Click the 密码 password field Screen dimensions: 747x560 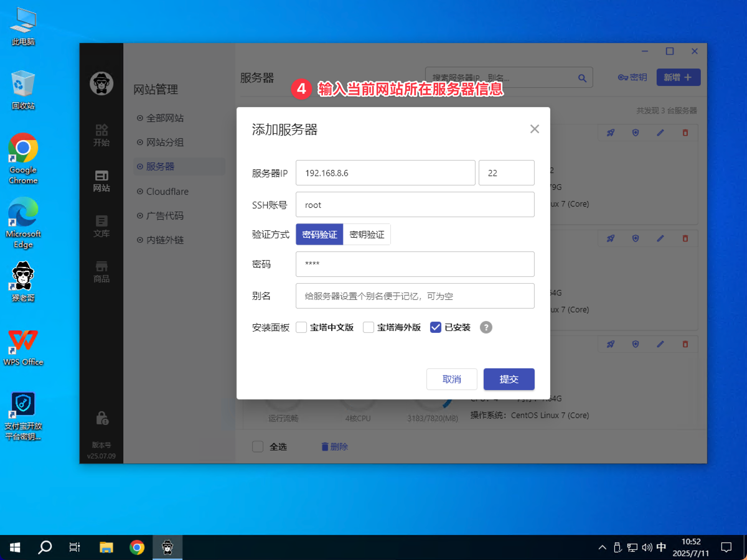coord(415,264)
